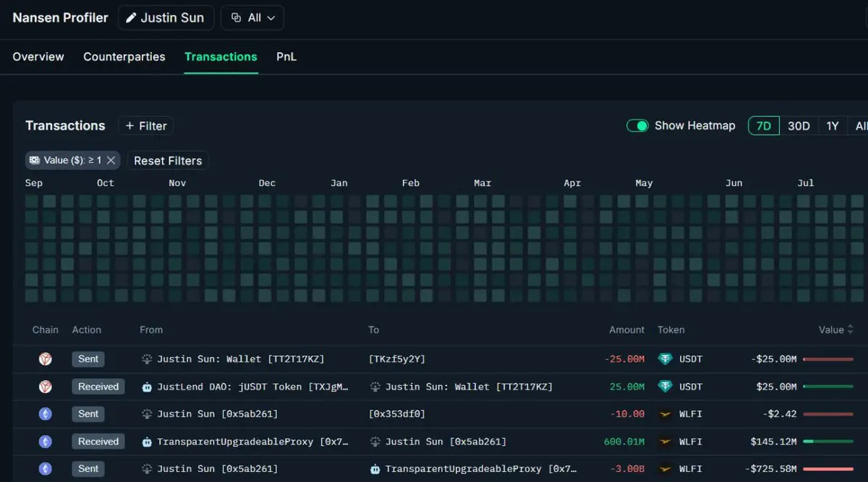Image resolution: width=868 pixels, height=482 pixels.
Task: Click the Token column header
Action: 671,329
